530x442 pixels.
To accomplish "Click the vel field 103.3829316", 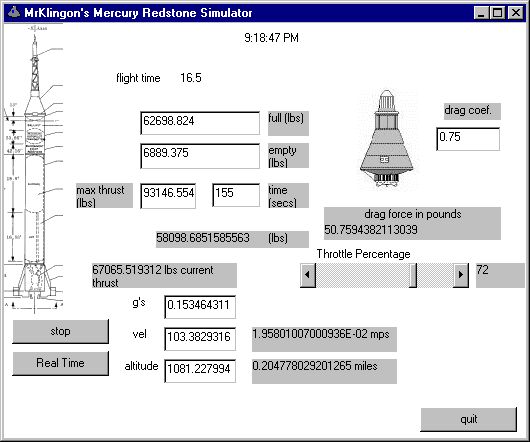I will [x=200, y=339].
